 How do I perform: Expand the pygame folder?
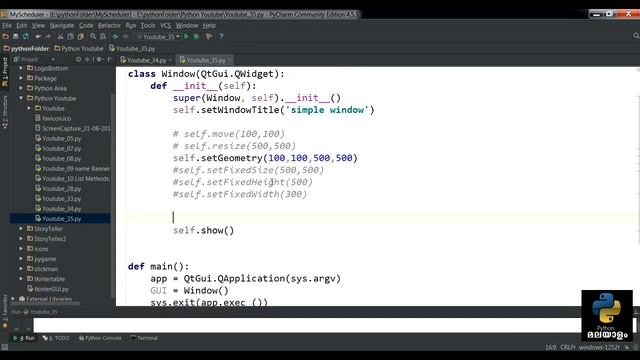21,258
